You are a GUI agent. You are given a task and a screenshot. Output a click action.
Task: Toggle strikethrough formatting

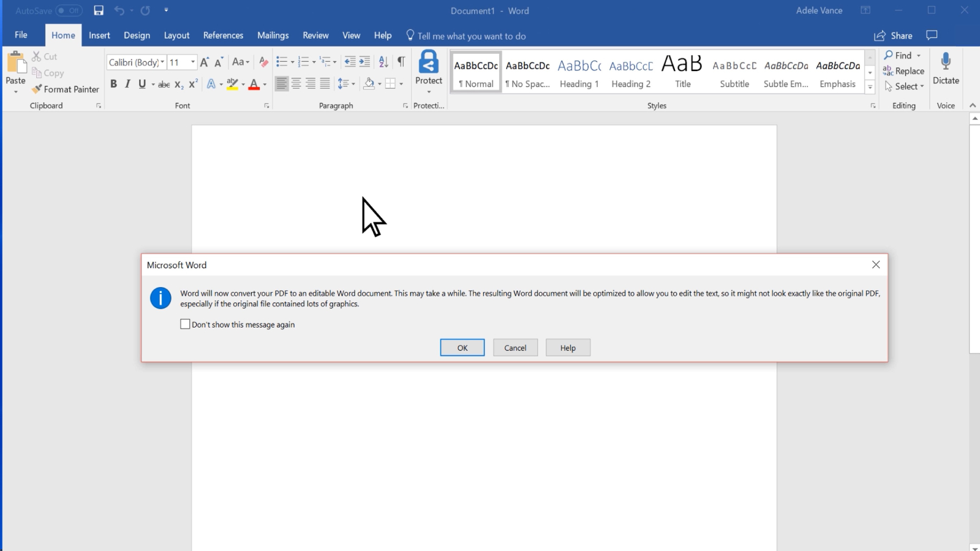[163, 84]
